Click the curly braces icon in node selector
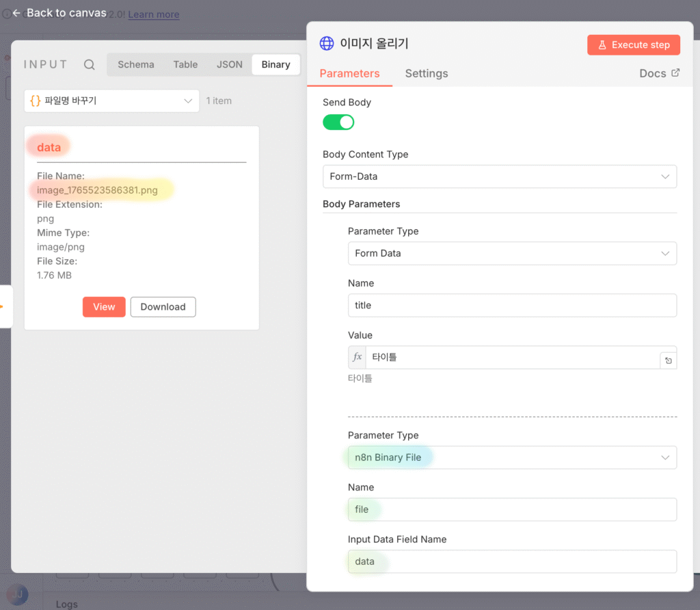Image resolution: width=700 pixels, height=610 pixels. pos(36,101)
